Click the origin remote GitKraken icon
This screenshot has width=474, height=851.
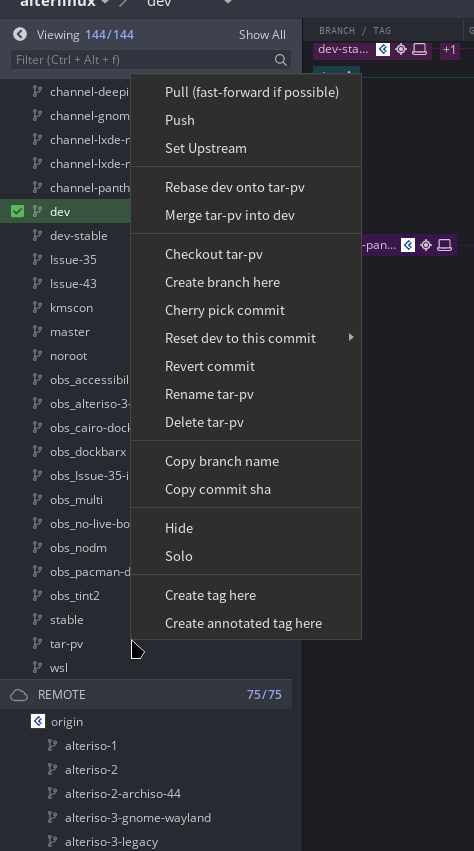pos(38,721)
